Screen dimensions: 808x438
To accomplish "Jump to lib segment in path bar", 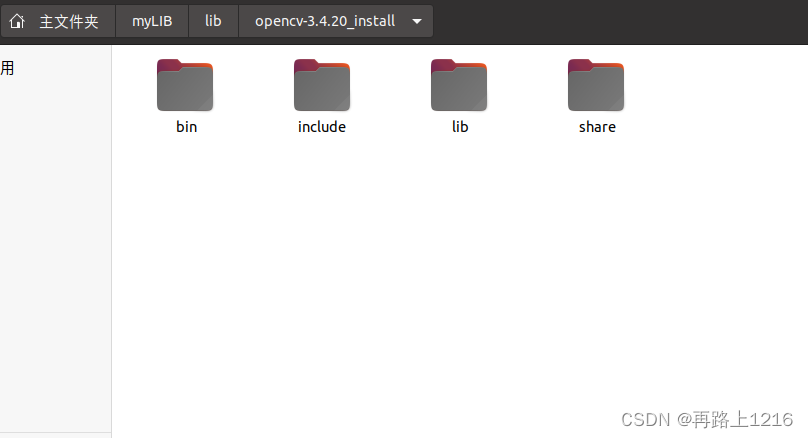I will point(213,21).
